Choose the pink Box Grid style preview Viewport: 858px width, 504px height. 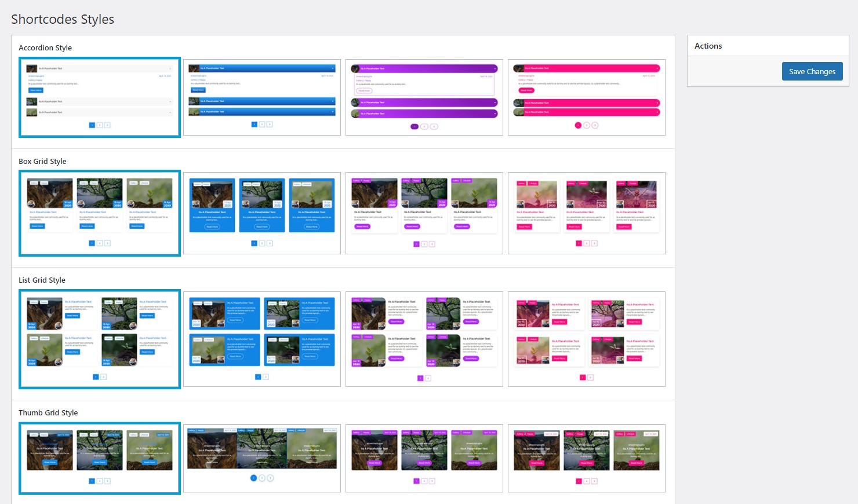tap(586, 213)
